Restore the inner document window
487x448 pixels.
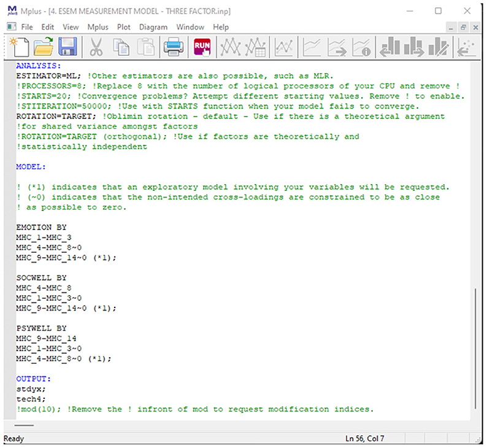[x=464, y=28]
